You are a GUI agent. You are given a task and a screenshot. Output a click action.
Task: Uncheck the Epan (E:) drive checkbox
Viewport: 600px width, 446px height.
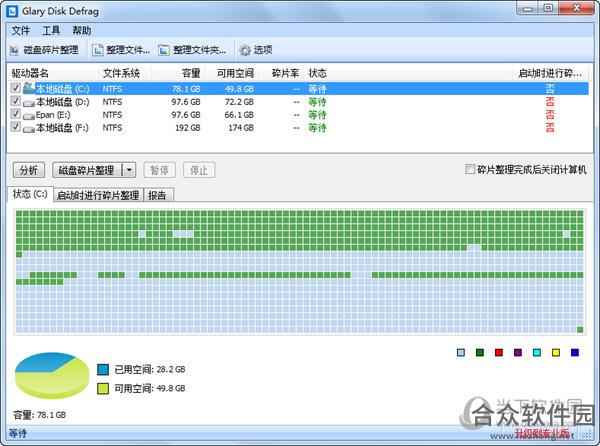click(15, 114)
